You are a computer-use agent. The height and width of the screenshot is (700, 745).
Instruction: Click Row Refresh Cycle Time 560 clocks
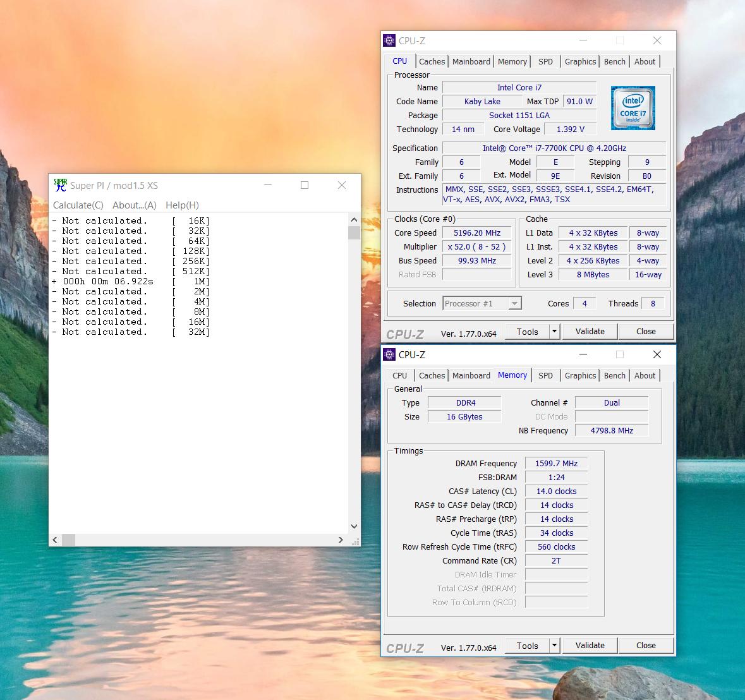pos(556,546)
